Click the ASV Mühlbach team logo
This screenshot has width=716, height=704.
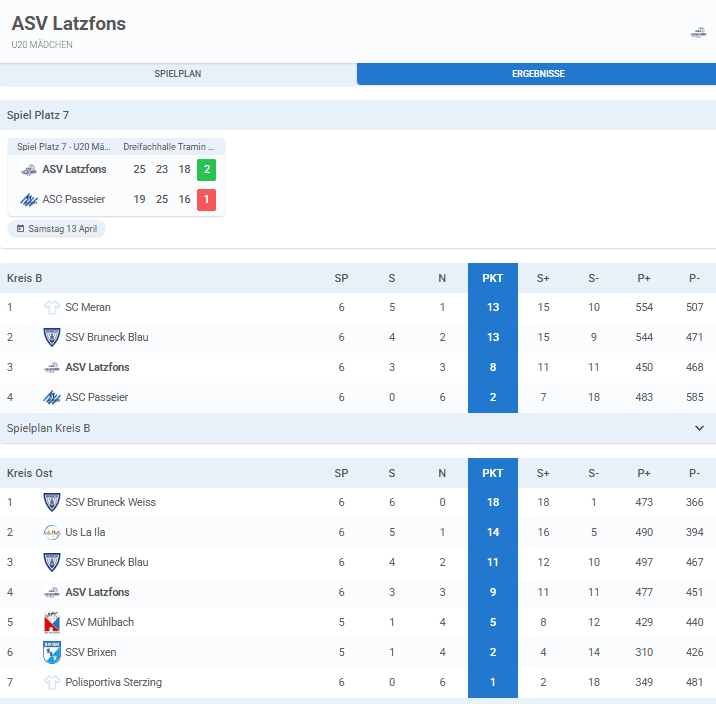click(x=52, y=622)
